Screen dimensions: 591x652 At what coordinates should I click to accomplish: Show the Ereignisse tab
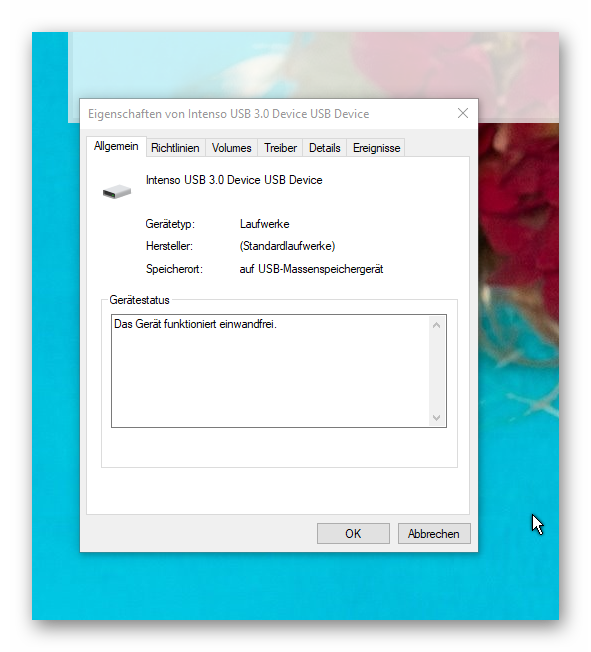376,148
